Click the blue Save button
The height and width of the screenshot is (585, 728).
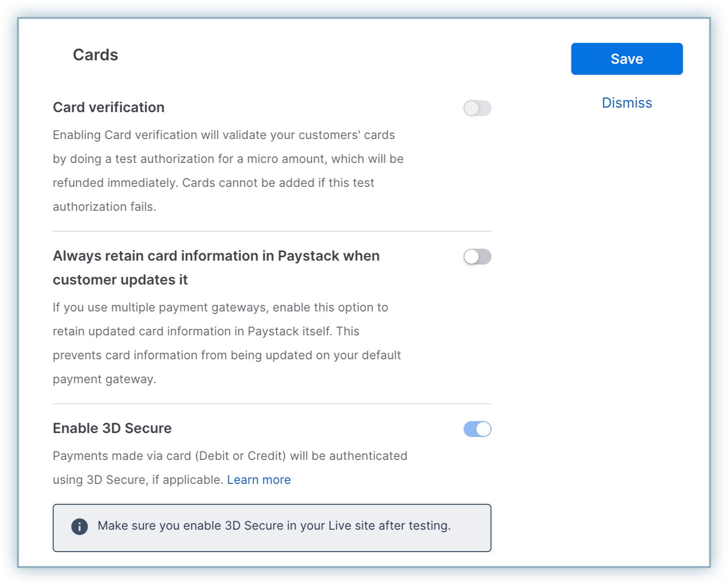pos(627,59)
